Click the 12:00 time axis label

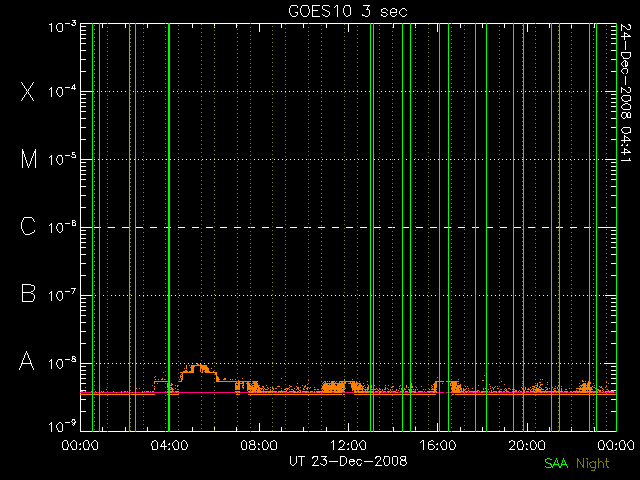(348, 445)
